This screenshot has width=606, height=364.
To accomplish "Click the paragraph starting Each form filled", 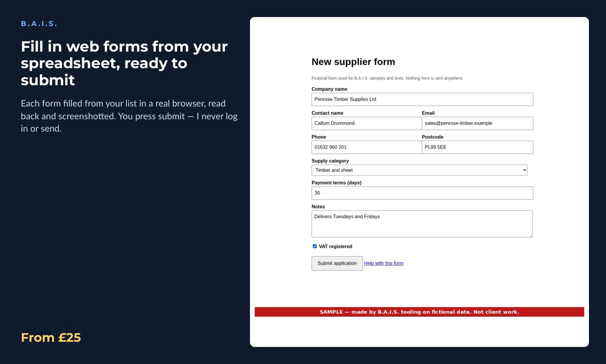I will click(129, 116).
